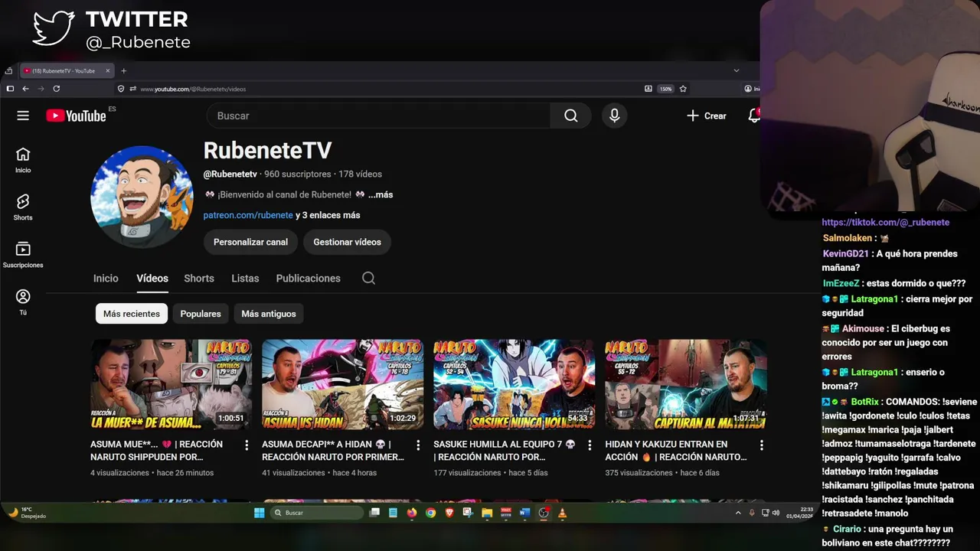
Task: Close the RubeneteTV browser tab
Action: [x=108, y=70]
